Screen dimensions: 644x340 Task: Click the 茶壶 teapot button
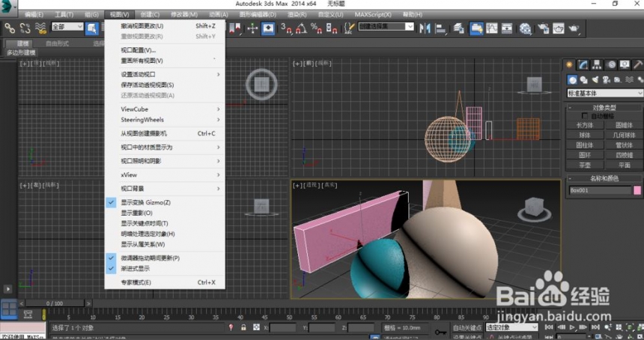click(585, 165)
